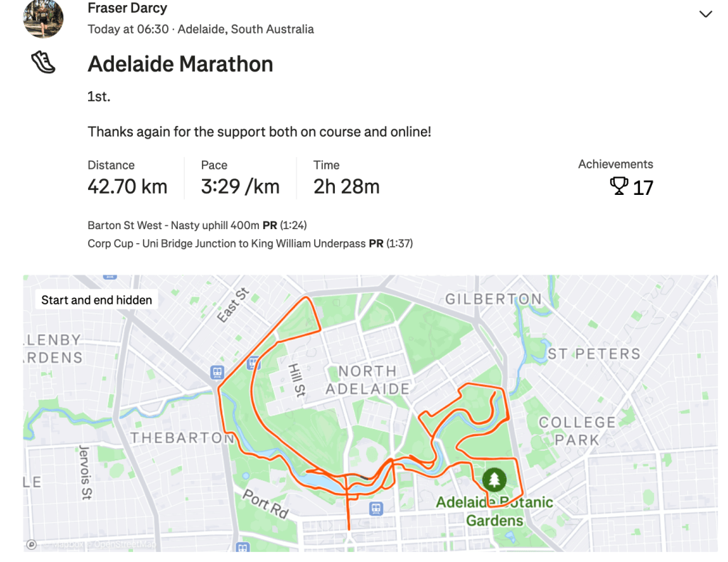Click Fraser Darcy's profile avatar photo
Screen dimensions: 728x562
[43, 18]
